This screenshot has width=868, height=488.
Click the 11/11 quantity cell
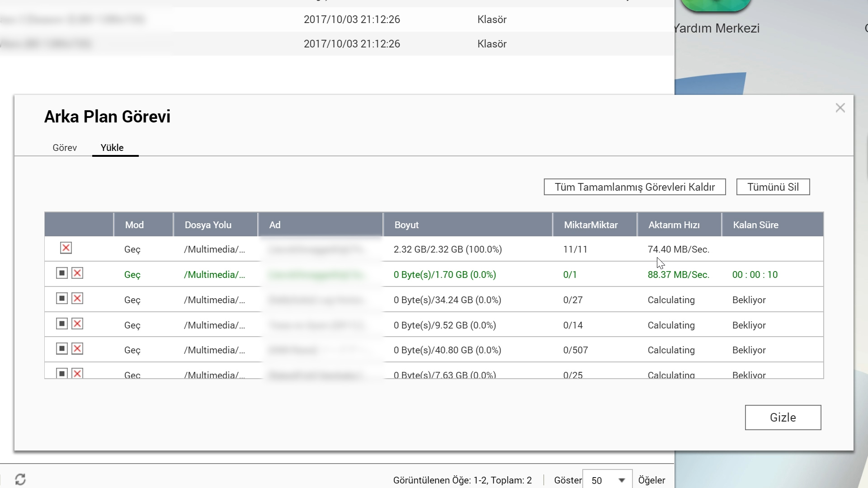coord(575,249)
